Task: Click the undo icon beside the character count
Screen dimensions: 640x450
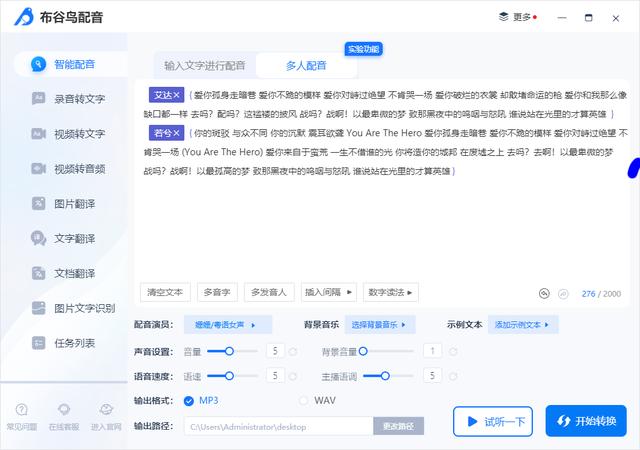Action: coord(544,293)
